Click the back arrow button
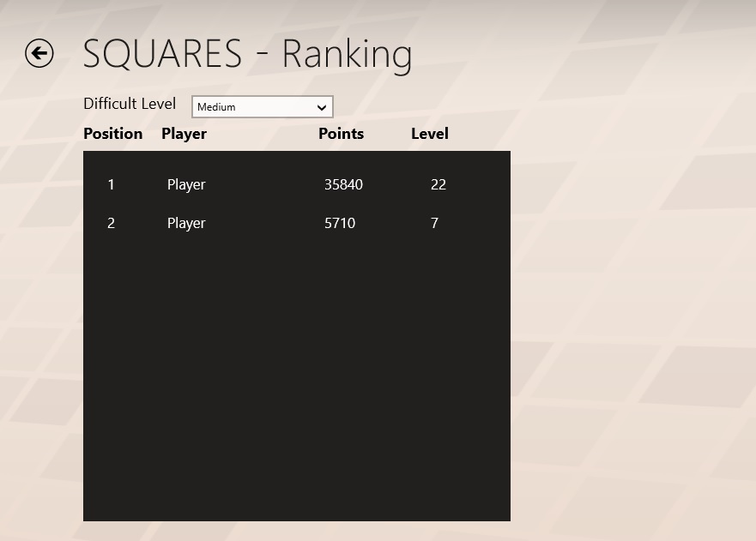 tap(39, 54)
